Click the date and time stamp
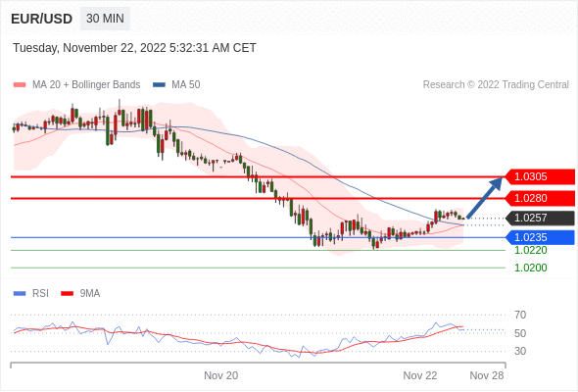Viewport: 578px width, 392px height. pos(134,48)
